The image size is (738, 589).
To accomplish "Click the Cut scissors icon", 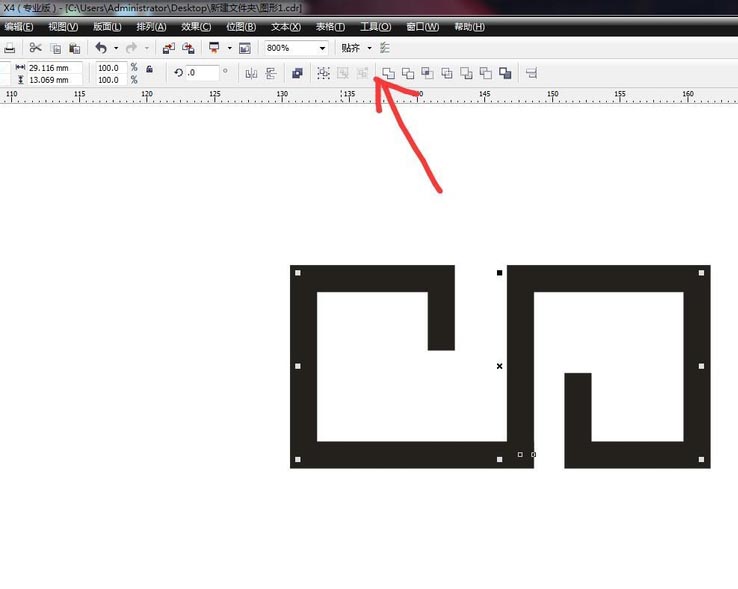I will click(x=35, y=48).
